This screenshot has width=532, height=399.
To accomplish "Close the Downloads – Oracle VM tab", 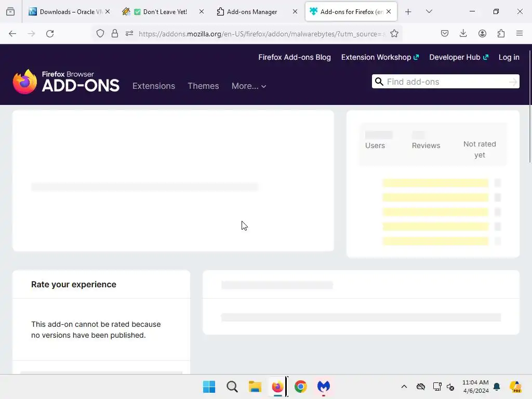I will (x=108, y=11).
